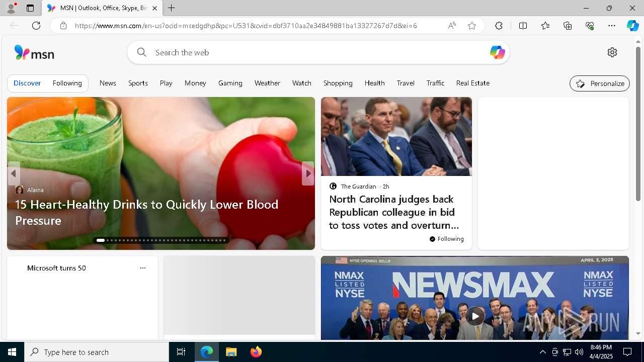The image size is (644, 362).
Task: Click the Personalize button
Action: point(600,83)
